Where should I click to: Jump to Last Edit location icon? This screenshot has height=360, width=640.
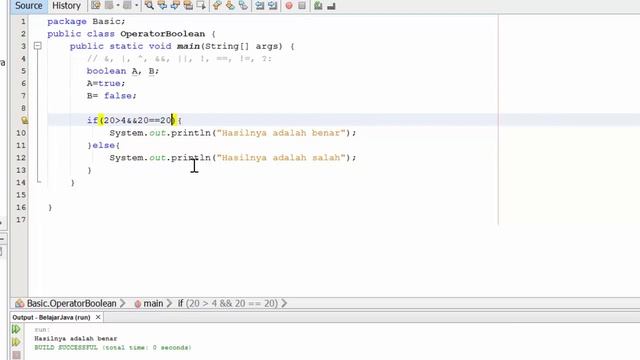click(x=96, y=5)
